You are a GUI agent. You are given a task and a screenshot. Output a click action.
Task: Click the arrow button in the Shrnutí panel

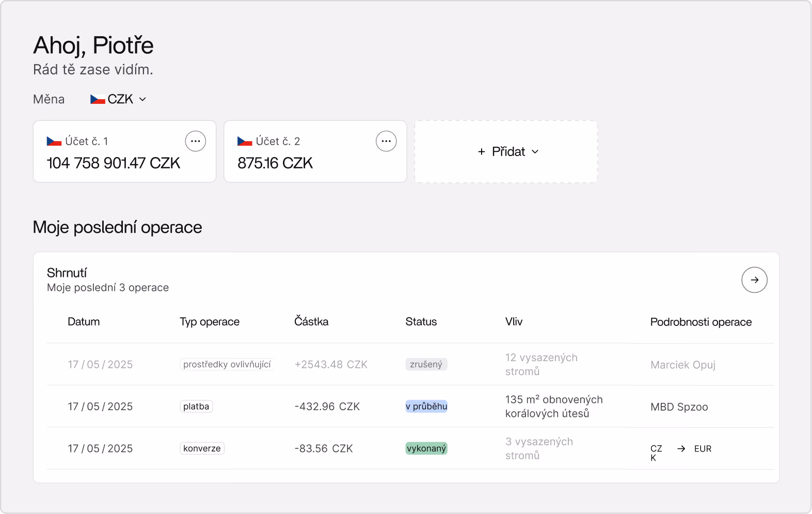(754, 280)
